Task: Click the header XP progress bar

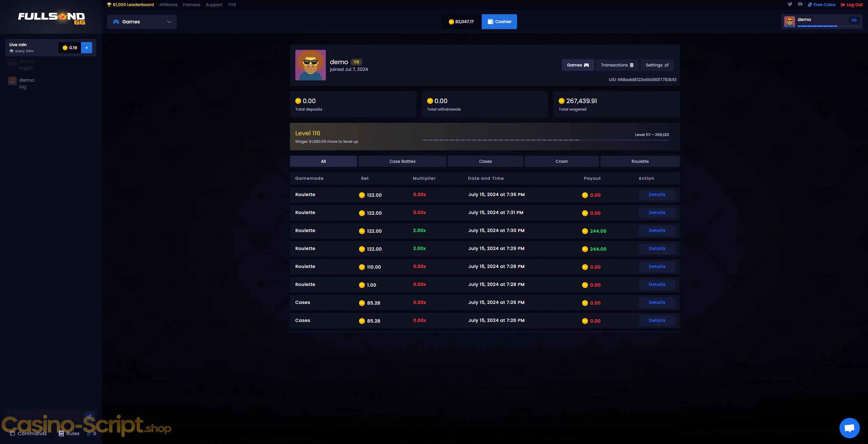Action: click(x=828, y=26)
